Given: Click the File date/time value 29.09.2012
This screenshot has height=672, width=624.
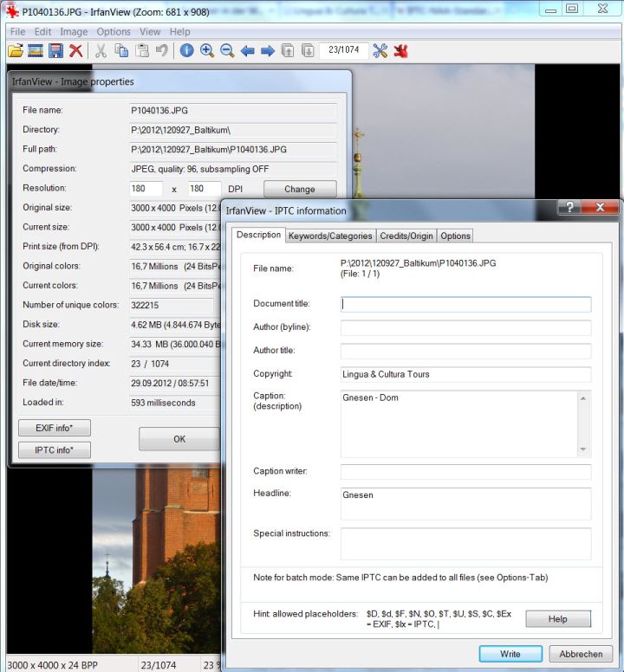Looking at the screenshot, I should [x=175, y=383].
